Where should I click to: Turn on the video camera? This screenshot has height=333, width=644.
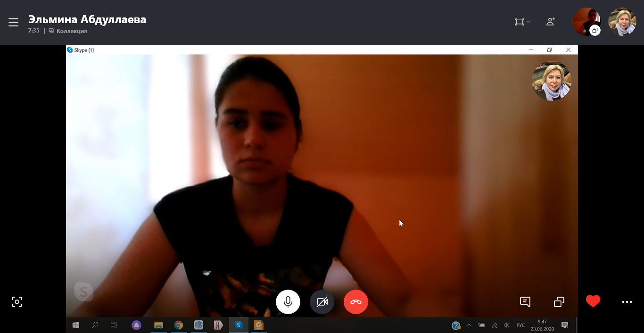(x=322, y=302)
